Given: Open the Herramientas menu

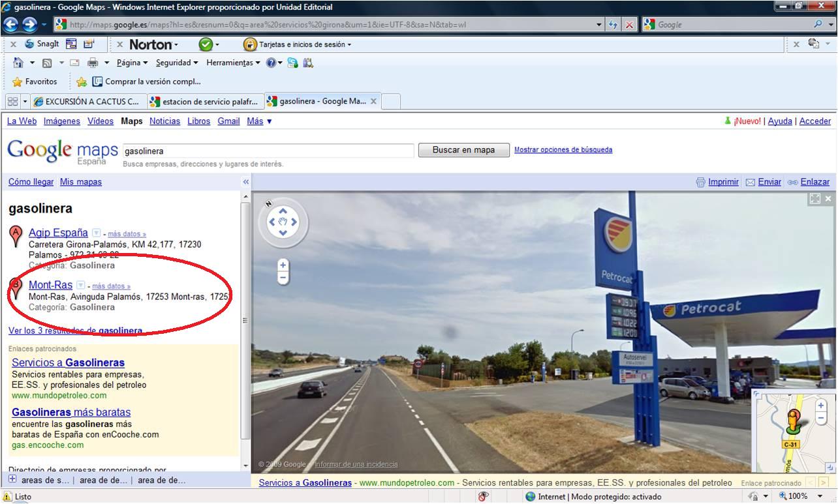Looking at the screenshot, I should point(233,63).
